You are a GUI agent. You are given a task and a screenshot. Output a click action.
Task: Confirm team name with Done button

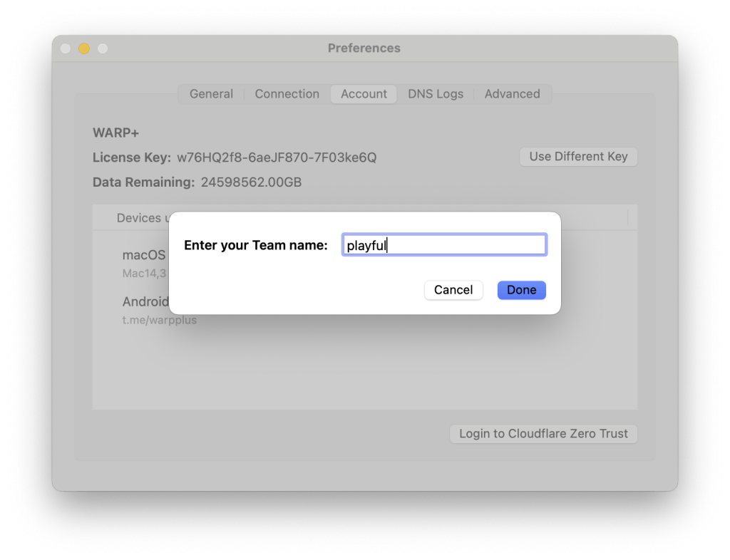[x=521, y=290]
